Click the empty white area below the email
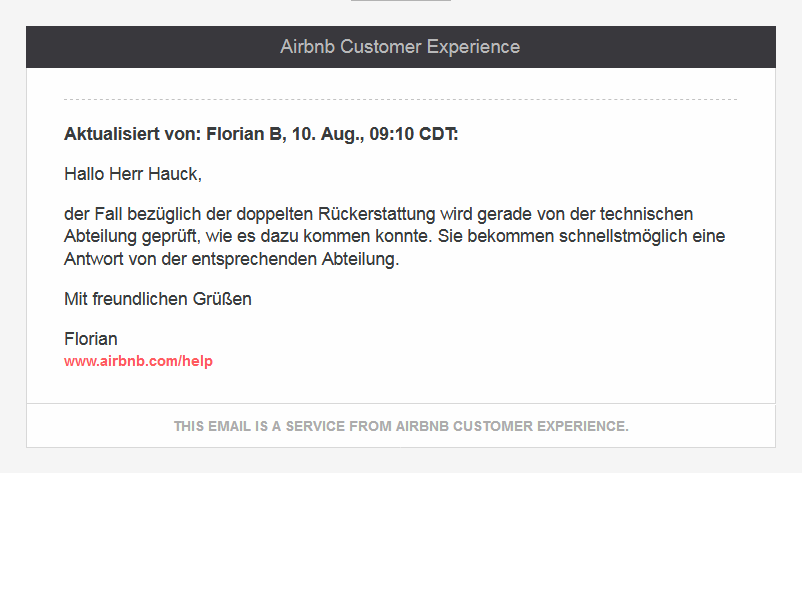802x600 pixels. (x=400, y=535)
